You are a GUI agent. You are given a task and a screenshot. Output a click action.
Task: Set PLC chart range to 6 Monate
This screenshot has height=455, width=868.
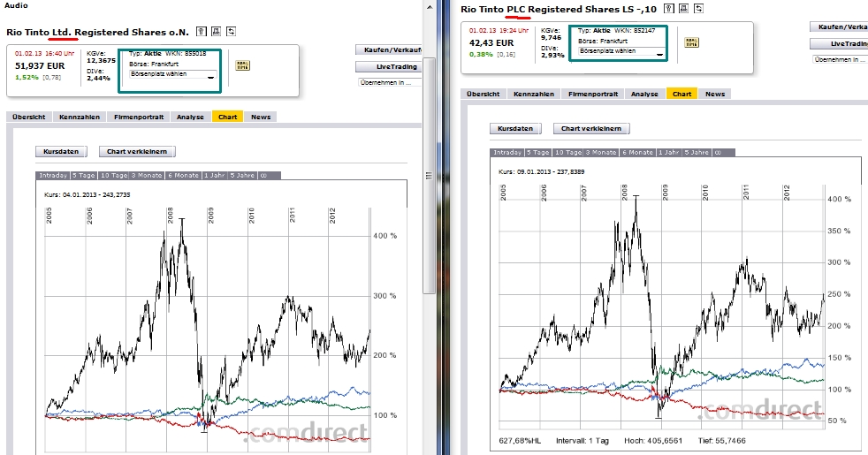637,152
